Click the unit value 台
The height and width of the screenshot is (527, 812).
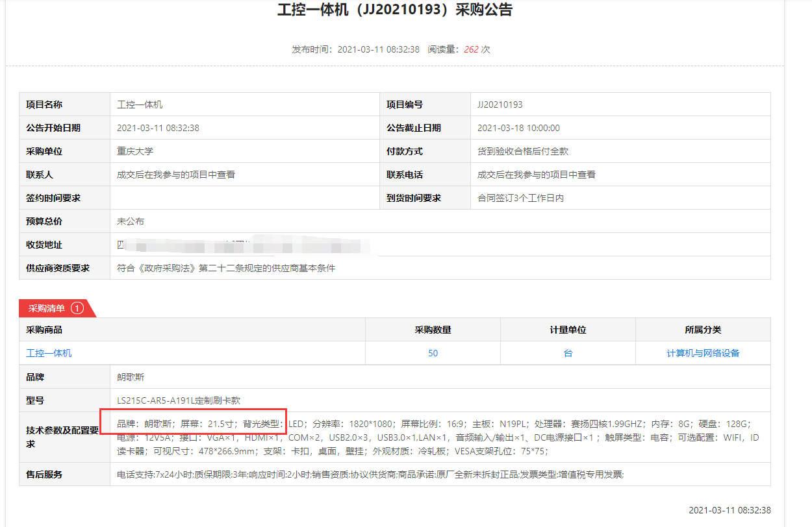(x=568, y=353)
